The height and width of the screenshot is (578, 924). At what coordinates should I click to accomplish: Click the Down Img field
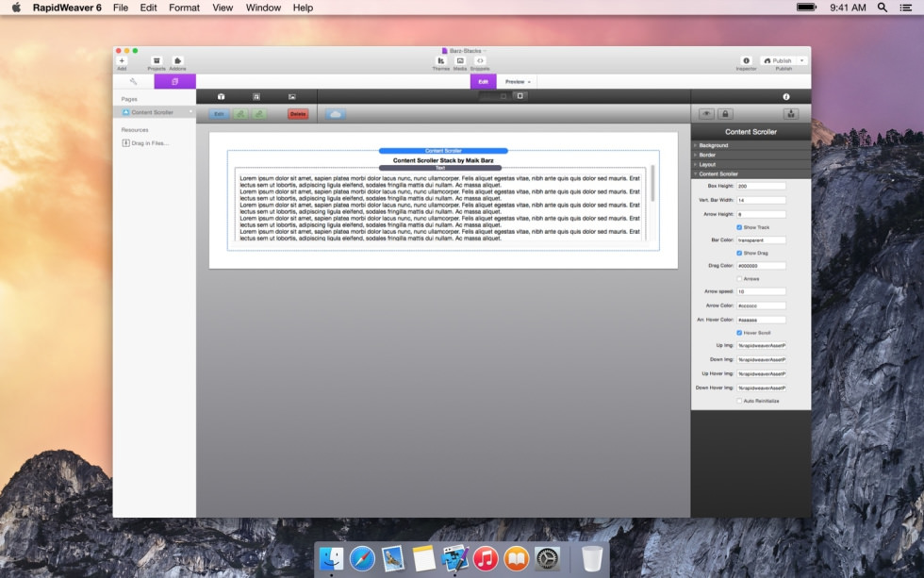click(x=761, y=359)
